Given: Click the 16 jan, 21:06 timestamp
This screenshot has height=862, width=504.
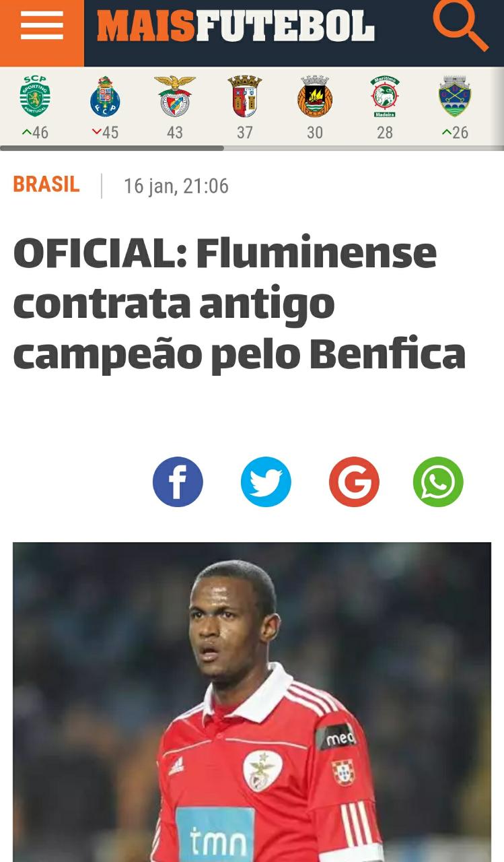Looking at the screenshot, I should [x=176, y=186].
